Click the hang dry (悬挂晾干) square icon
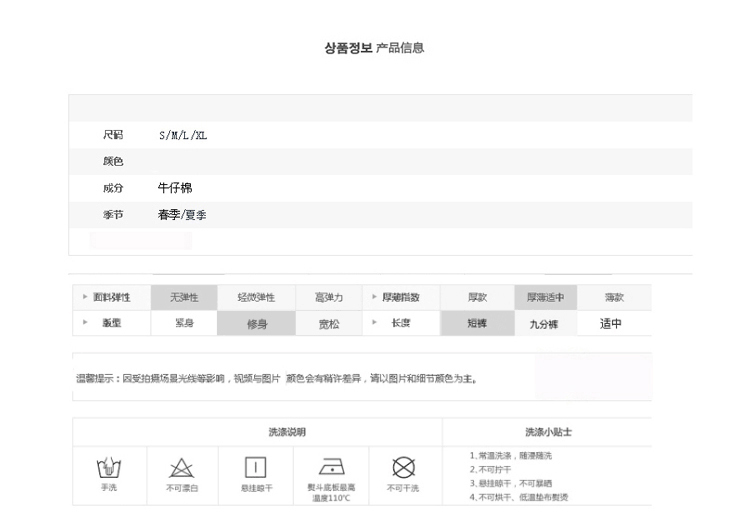This screenshot has width=750, height=516. (x=256, y=467)
